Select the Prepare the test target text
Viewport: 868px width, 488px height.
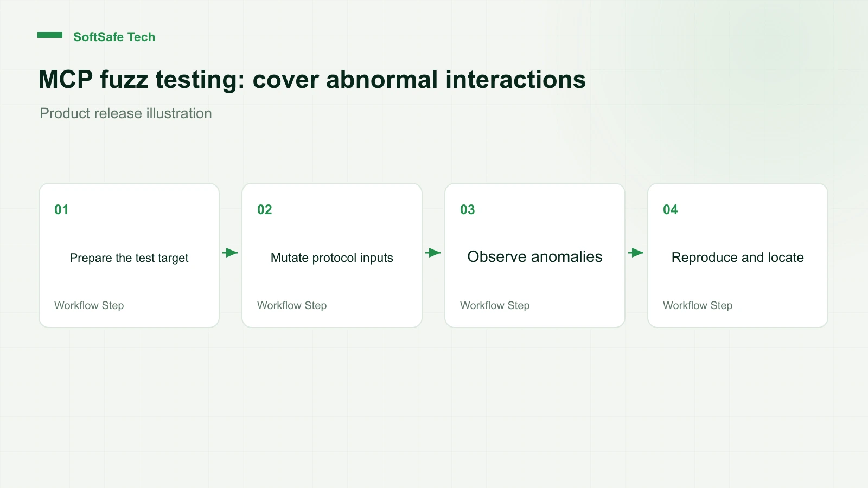[129, 258]
